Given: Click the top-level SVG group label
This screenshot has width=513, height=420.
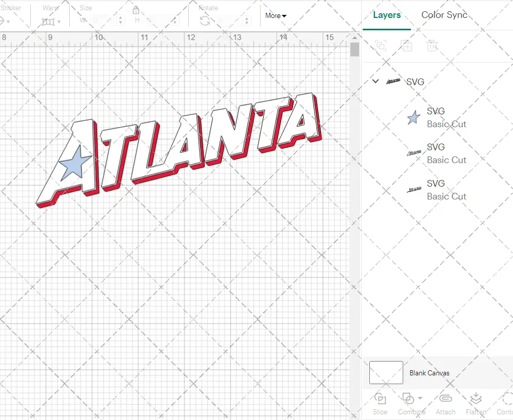Looking at the screenshot, I should 415,82.
